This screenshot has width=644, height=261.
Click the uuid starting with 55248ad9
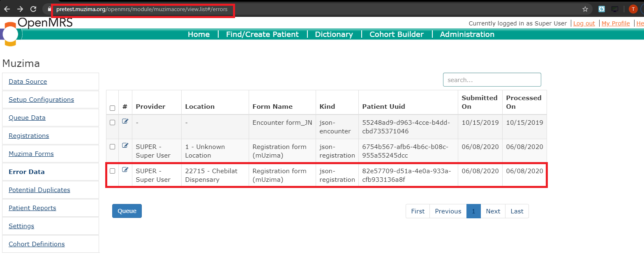tap(406, 127)
